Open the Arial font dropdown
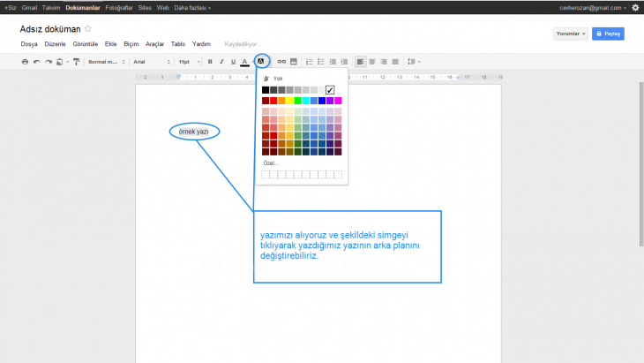 tap(150, 62)
